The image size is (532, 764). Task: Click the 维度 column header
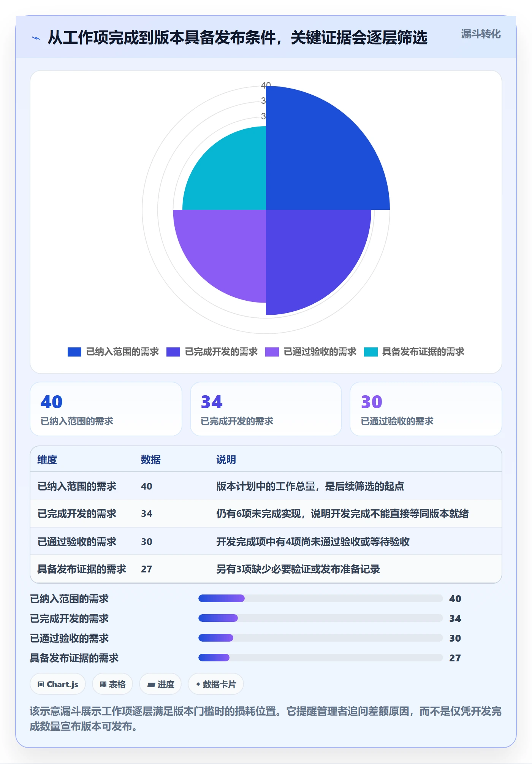tap(47, 460)
